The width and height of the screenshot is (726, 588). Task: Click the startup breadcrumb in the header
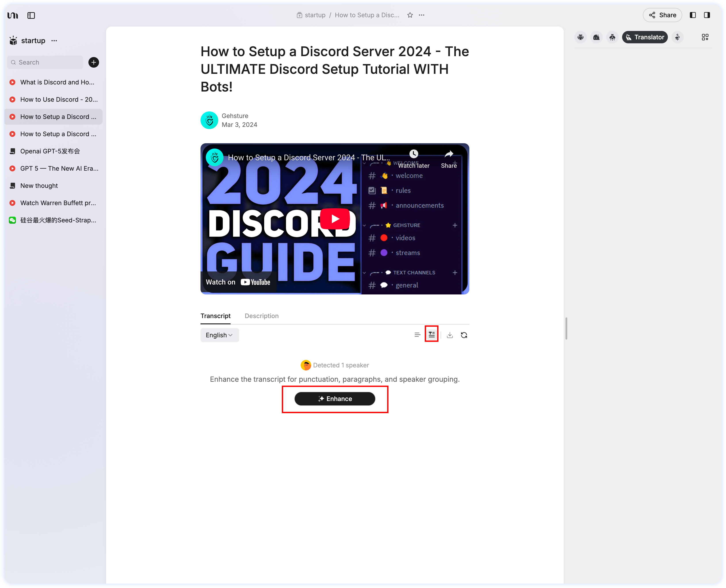311,15
